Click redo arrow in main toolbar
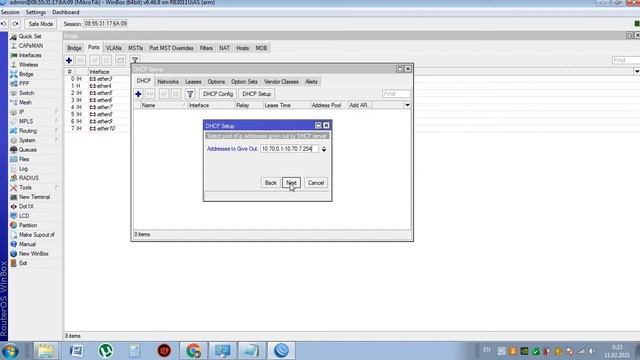The width and height of the screenshot is (640, 360). (x=16, y=24)
